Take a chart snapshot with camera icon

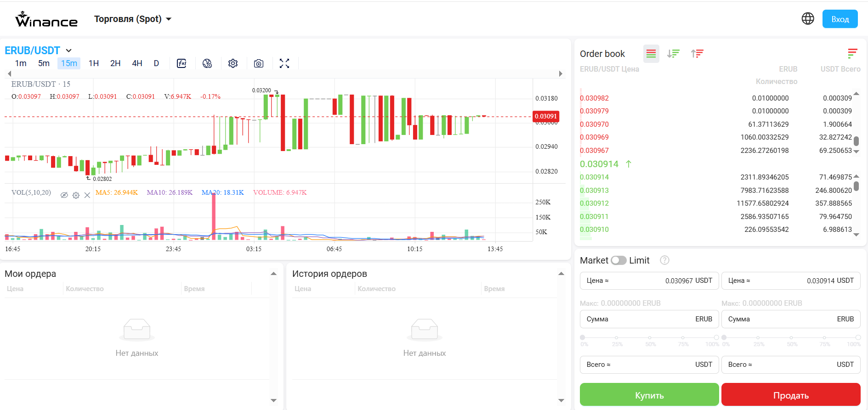(259, 63)
